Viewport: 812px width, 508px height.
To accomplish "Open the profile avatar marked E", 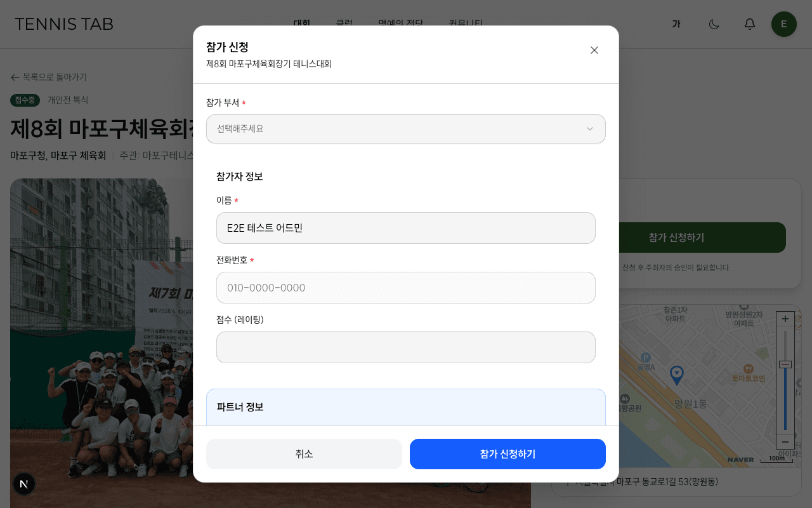I will pyautogui.click(x=783, y=24).
